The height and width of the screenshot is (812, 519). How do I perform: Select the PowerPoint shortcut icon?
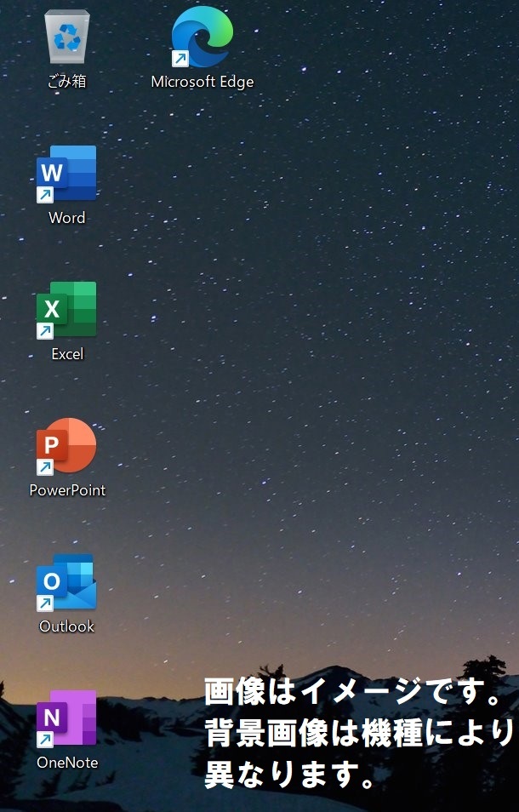point(66,446)
